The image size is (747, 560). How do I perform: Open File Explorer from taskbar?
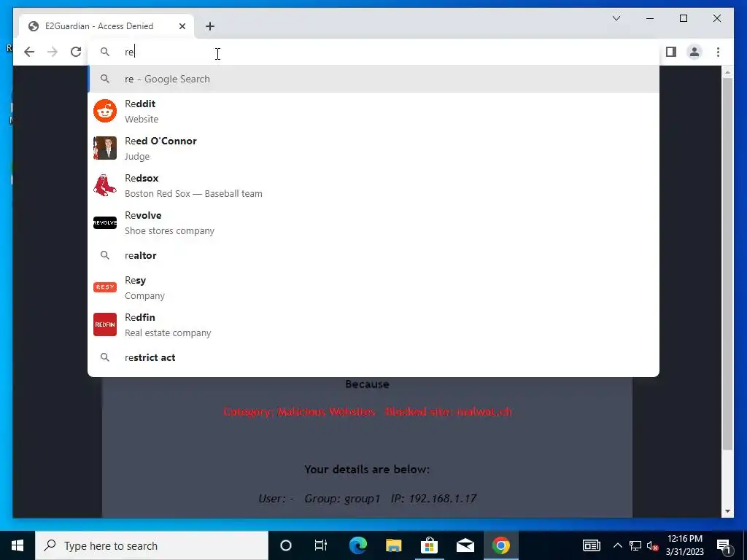[x=393, y=545]
